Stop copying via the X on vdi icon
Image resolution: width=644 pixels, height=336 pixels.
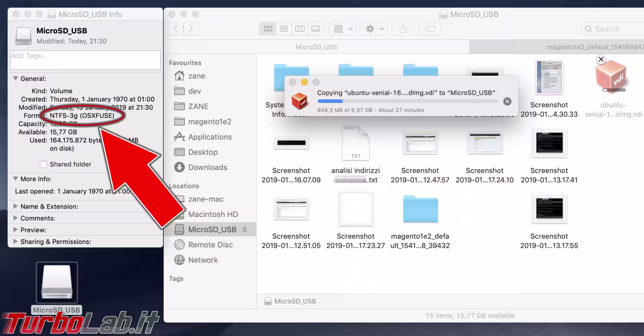601,59
